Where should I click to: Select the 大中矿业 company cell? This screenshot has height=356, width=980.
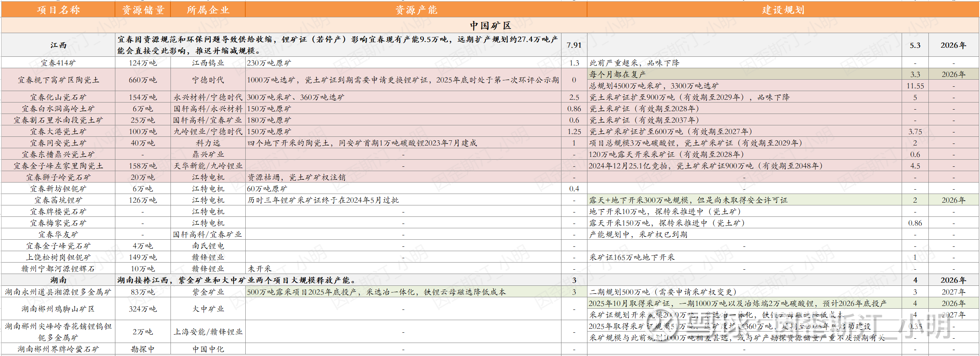208,309
